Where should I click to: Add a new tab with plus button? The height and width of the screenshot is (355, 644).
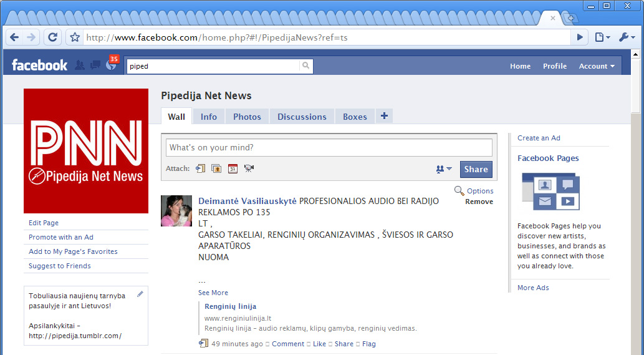tap(384, 116)
